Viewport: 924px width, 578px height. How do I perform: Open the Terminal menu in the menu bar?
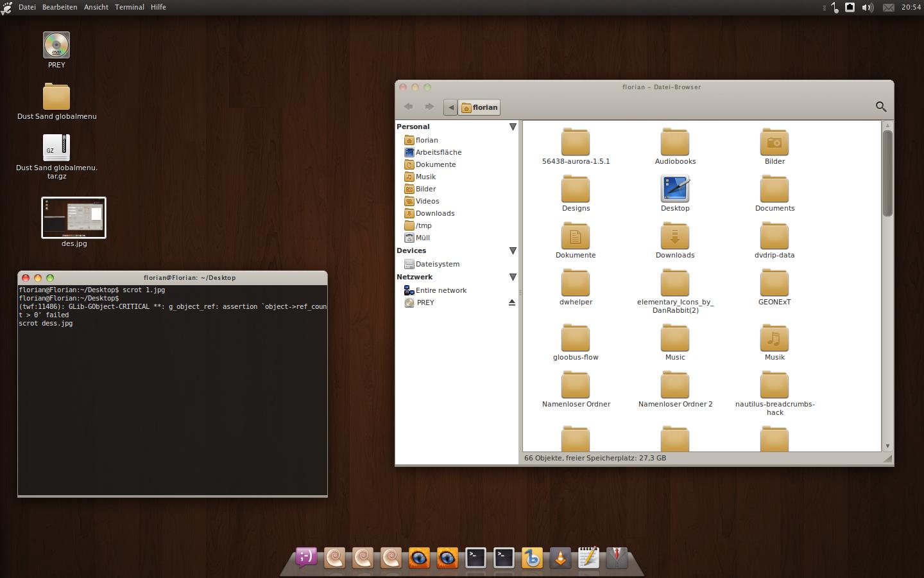130,7
